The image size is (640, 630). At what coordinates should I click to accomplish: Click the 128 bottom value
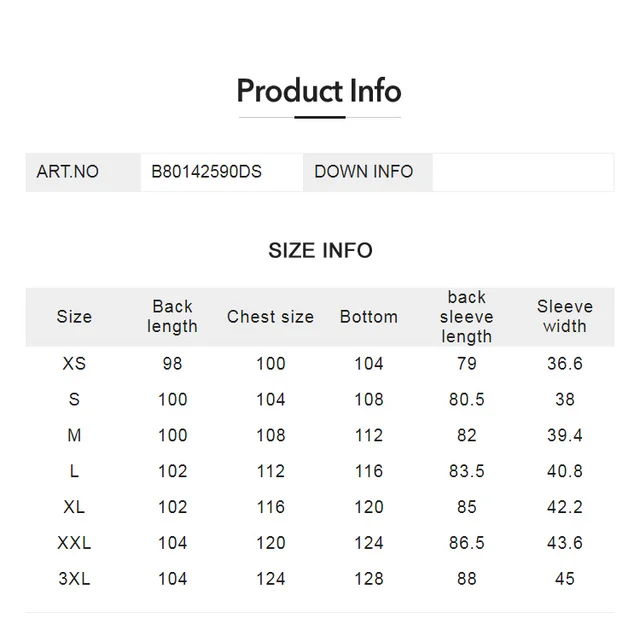point(368,579)
